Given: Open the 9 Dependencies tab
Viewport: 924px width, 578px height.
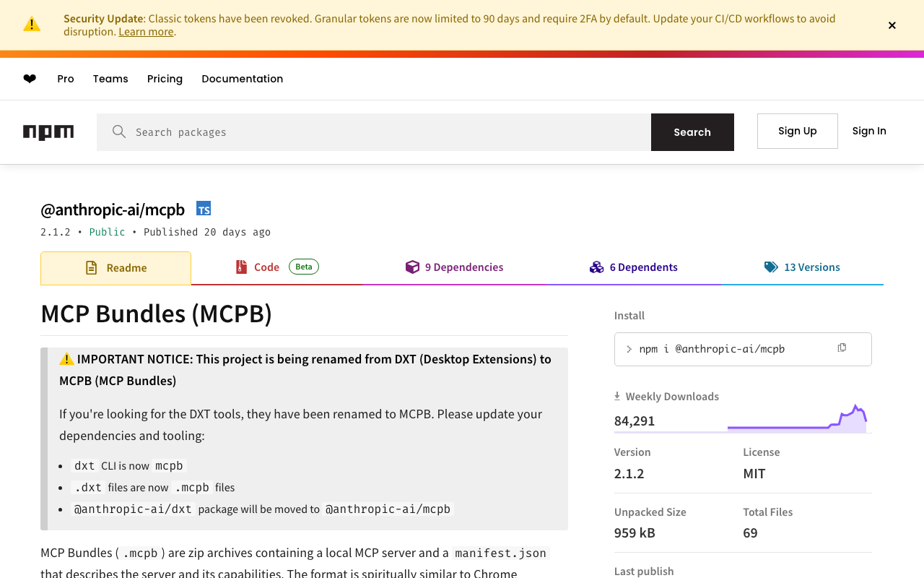Looking at the screenshot, I should [454, 267].
